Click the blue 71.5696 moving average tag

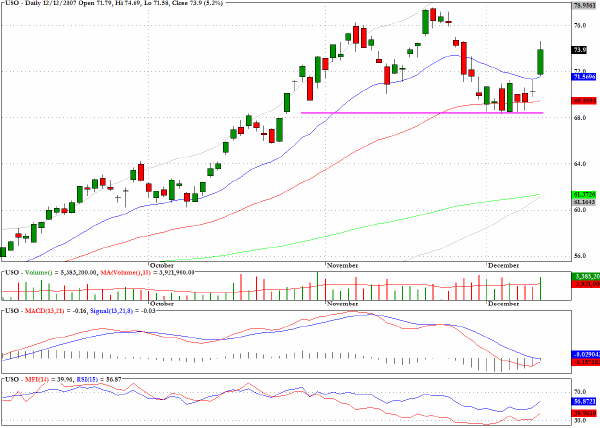click(x=584, y=77)
